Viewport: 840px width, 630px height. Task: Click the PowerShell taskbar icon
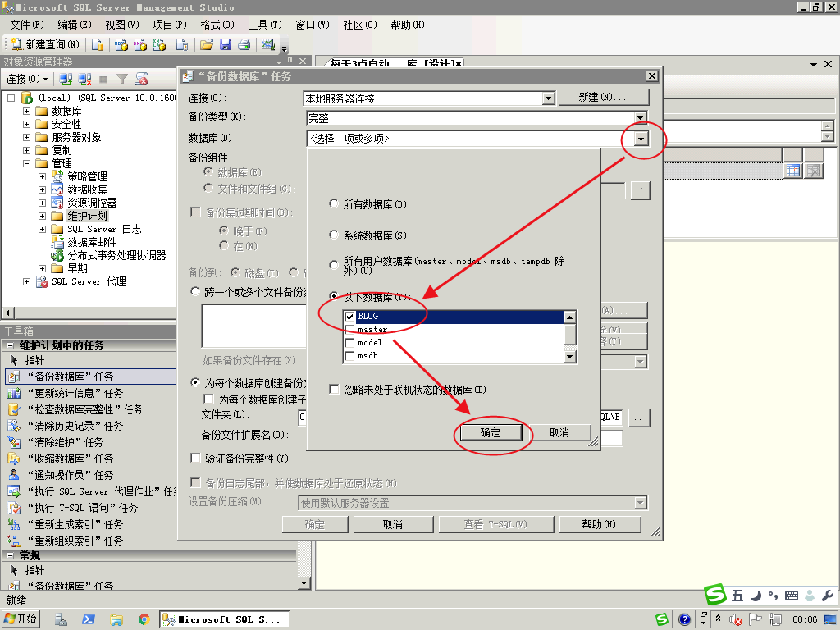[x=89, y=620]
